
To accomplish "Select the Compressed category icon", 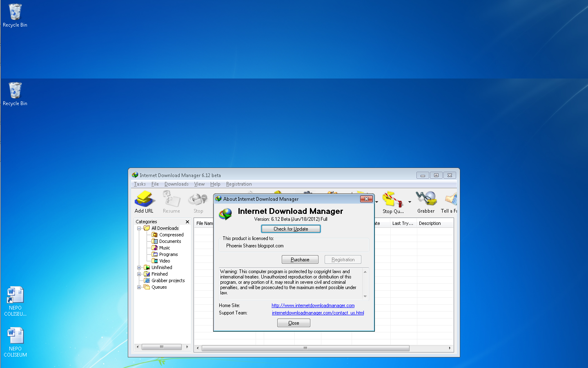I will [x=155, y=235].
